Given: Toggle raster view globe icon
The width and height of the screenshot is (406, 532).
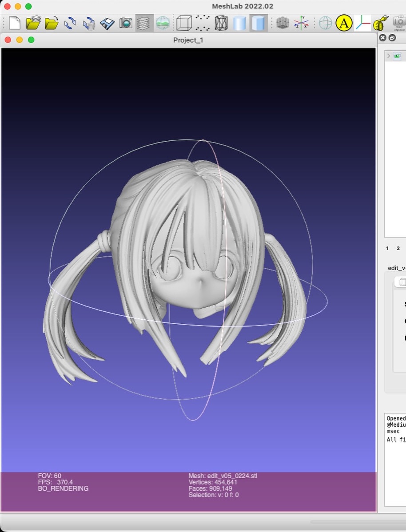Looking at the screenshot, I should (163, 23).
